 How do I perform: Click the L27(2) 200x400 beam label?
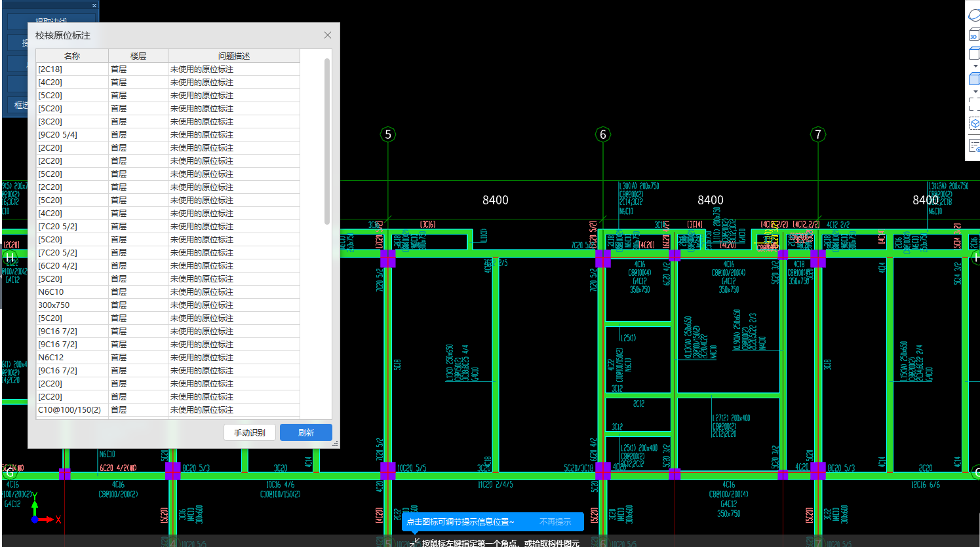coord(731,418)
